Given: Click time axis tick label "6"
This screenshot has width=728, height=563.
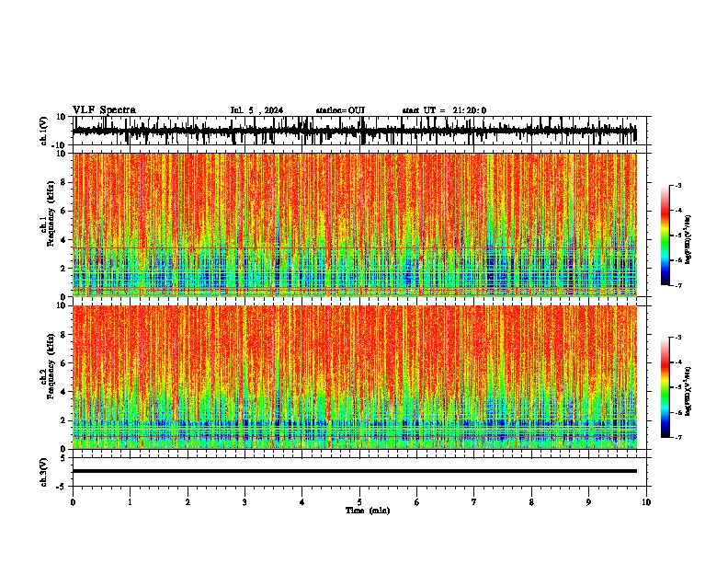Looking at the screenshot, I should click(x=417, y=502).
